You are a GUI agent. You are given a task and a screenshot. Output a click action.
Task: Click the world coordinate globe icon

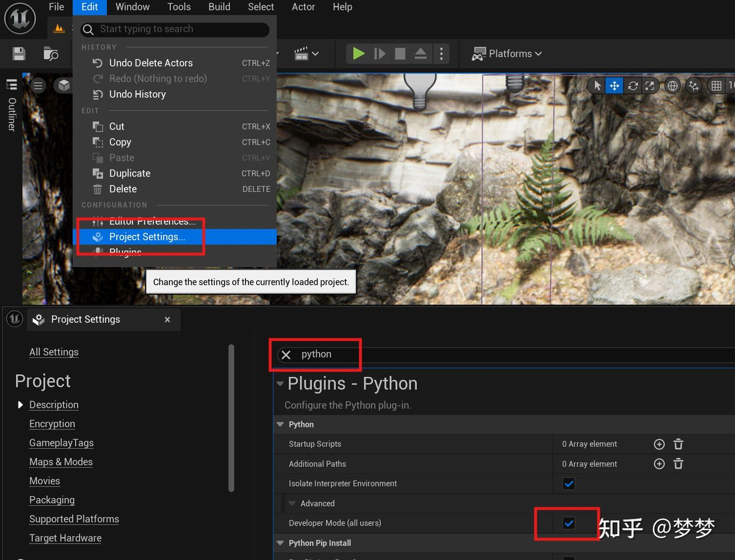point(673,86)
